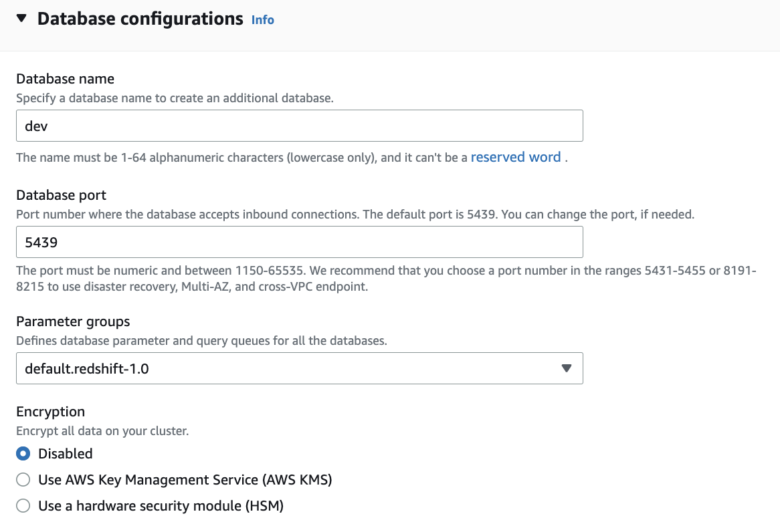Collapse the Database configurations section triangle

pos(21,19)
